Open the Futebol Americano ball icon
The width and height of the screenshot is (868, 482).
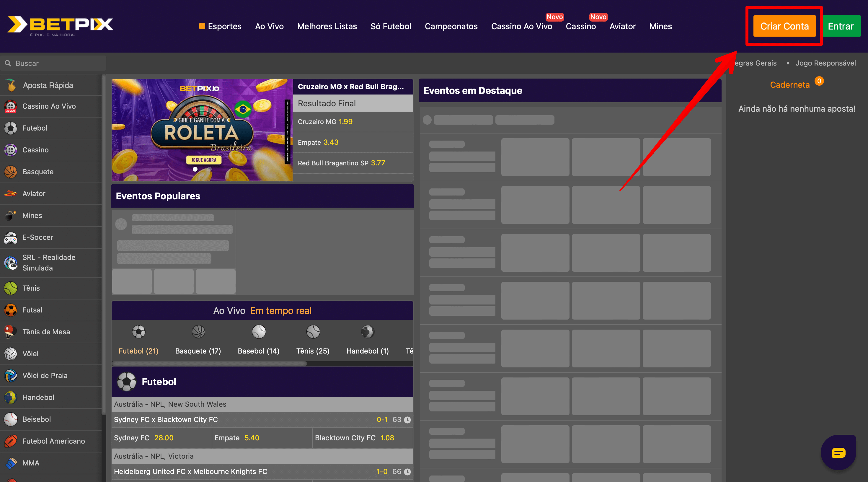[x=11, y=441]
